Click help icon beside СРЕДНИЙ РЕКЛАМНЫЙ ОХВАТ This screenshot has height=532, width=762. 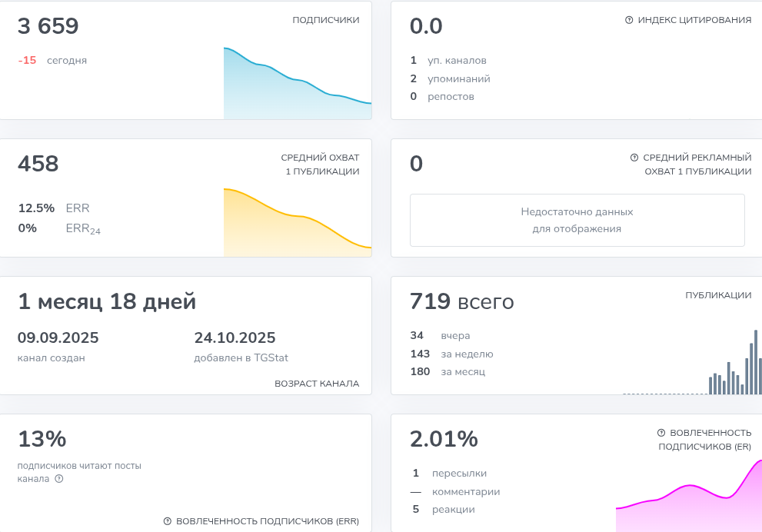[634, 158]
